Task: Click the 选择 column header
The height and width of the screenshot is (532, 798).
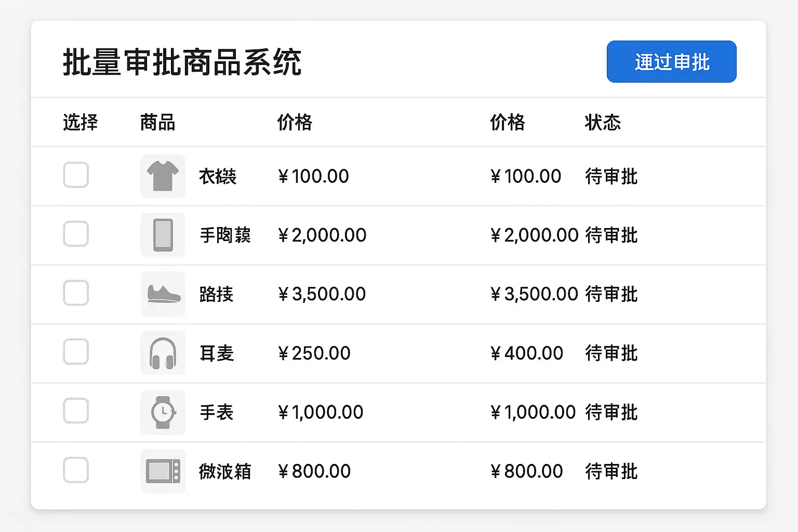Action: tap(81, 123)
